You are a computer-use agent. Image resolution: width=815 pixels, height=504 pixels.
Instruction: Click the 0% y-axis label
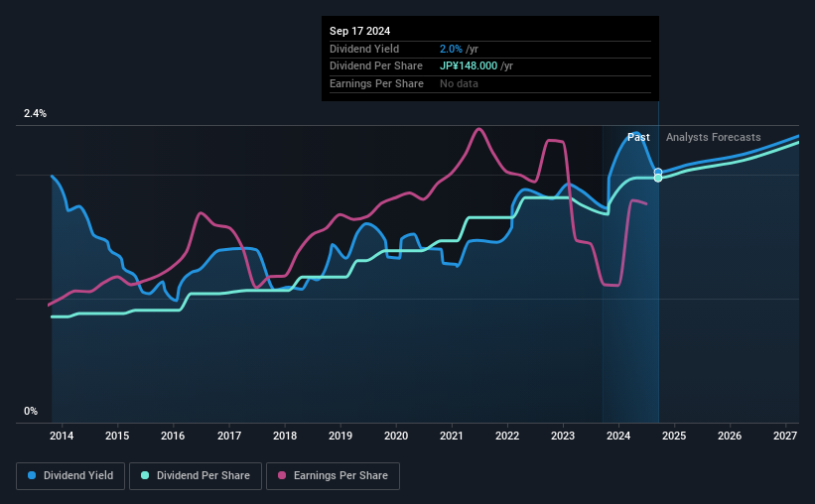31,411
